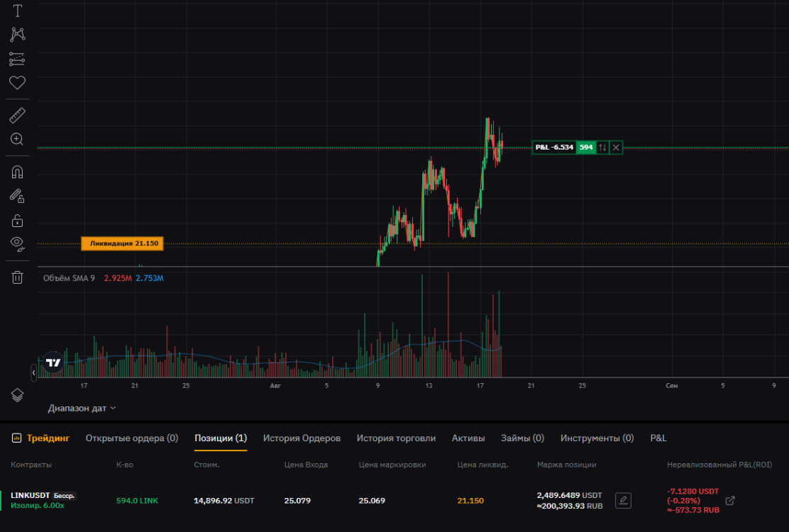Expand the Диапазон дат dropdown
Viewport: 789px width, 532px height.
(x=82, y=408)
